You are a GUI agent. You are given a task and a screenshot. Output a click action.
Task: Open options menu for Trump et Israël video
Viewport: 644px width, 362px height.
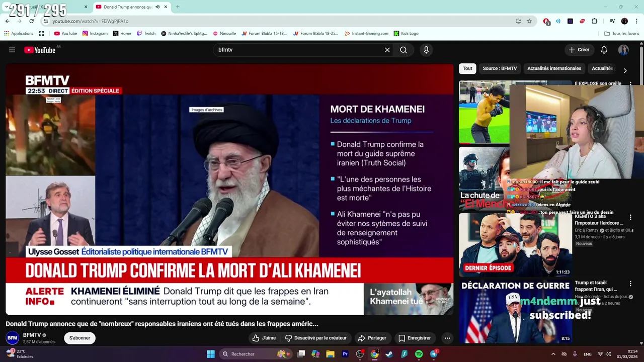(x=630, y=284)
